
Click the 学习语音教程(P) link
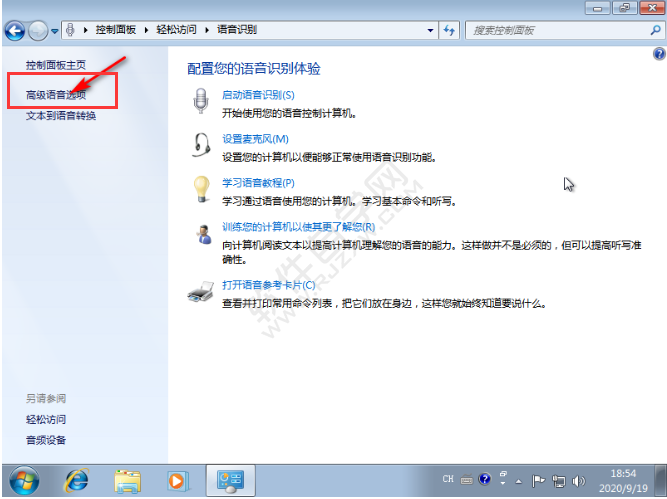[258, 183]
